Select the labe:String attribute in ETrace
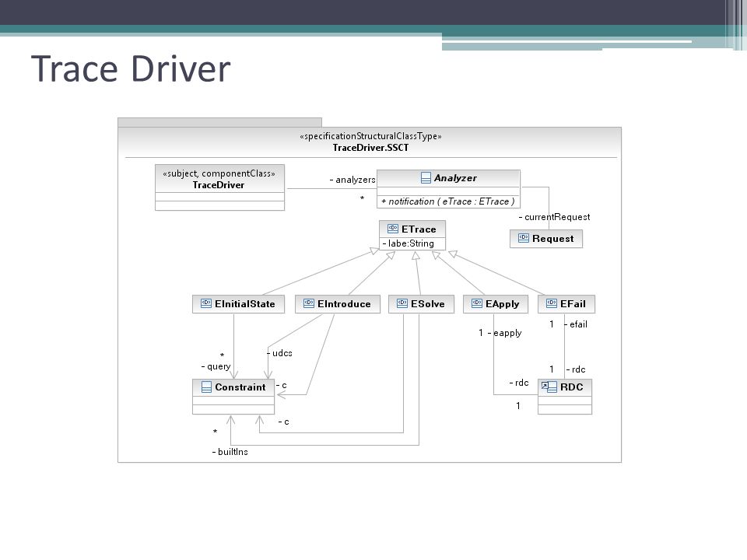This screenshot has height=560, width=747. click(x=409, y=243)
